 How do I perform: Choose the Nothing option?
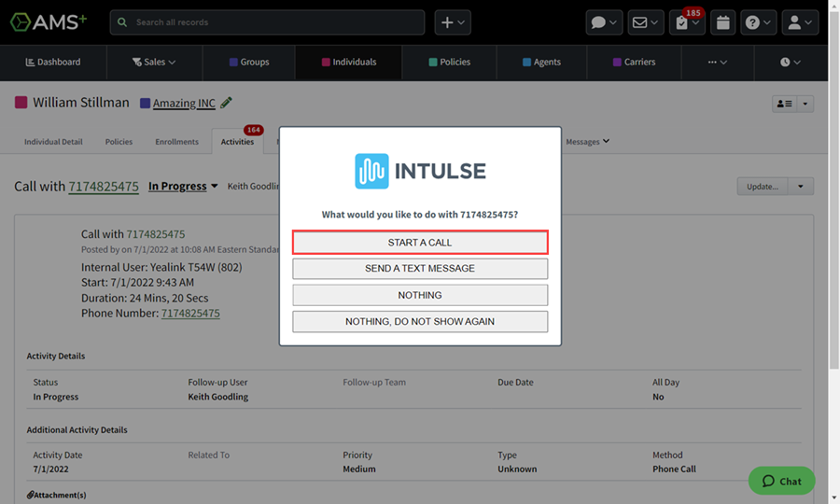420,295
